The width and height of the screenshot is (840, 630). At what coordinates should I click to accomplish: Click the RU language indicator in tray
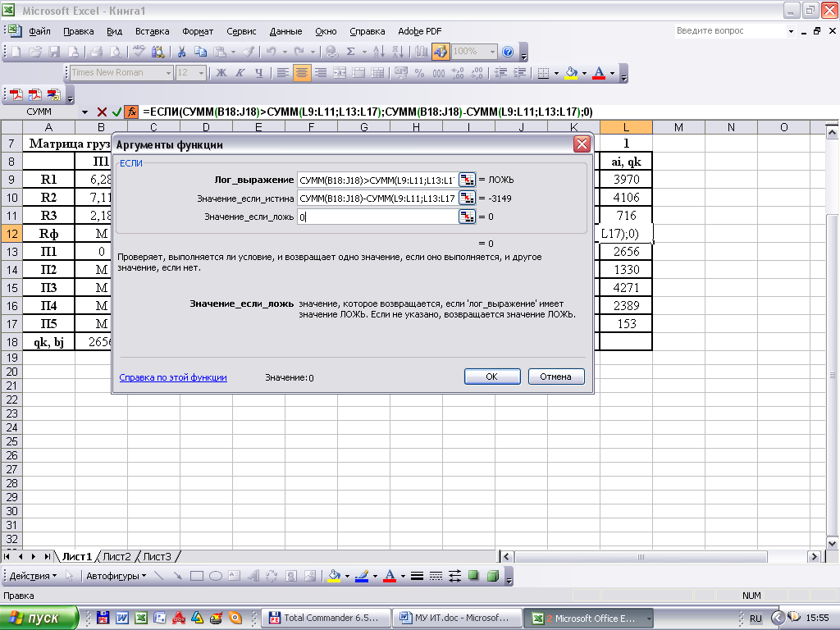tap(756, 619)
